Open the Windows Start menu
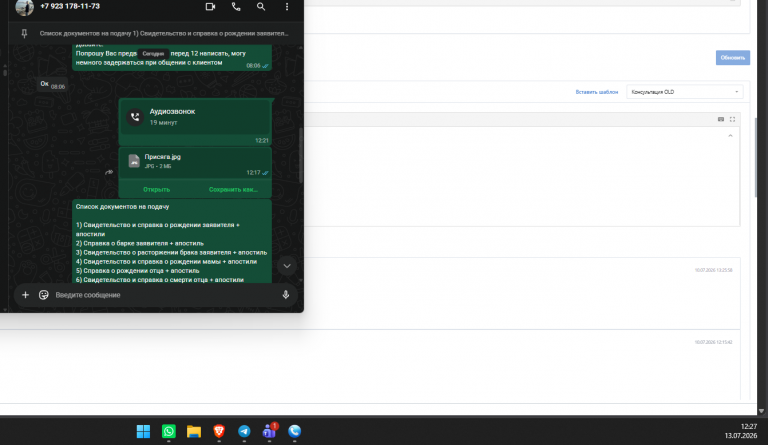 click(143, 431)
